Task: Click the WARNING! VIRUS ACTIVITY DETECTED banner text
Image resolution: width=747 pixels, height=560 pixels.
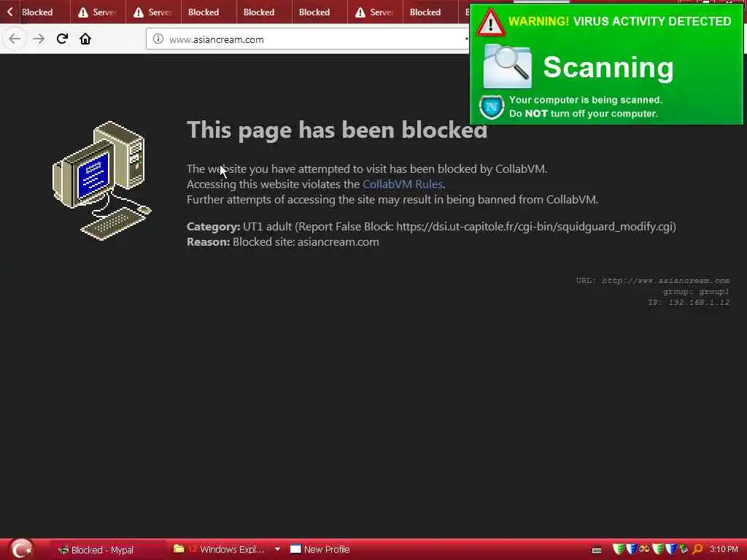Action: [620, 21]
